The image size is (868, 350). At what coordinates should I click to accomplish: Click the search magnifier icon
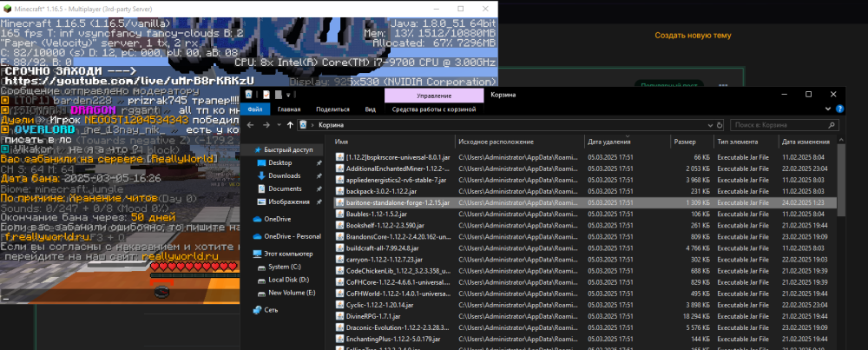[832, 125]
